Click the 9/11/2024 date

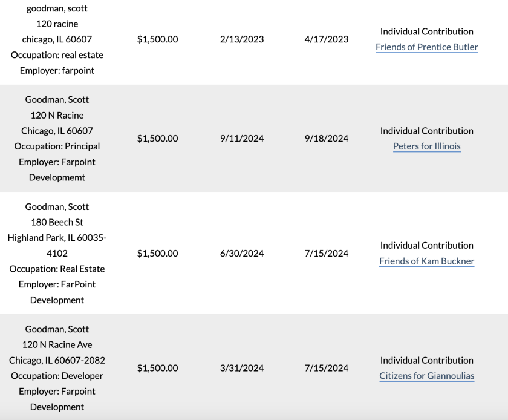pos(242,139)
